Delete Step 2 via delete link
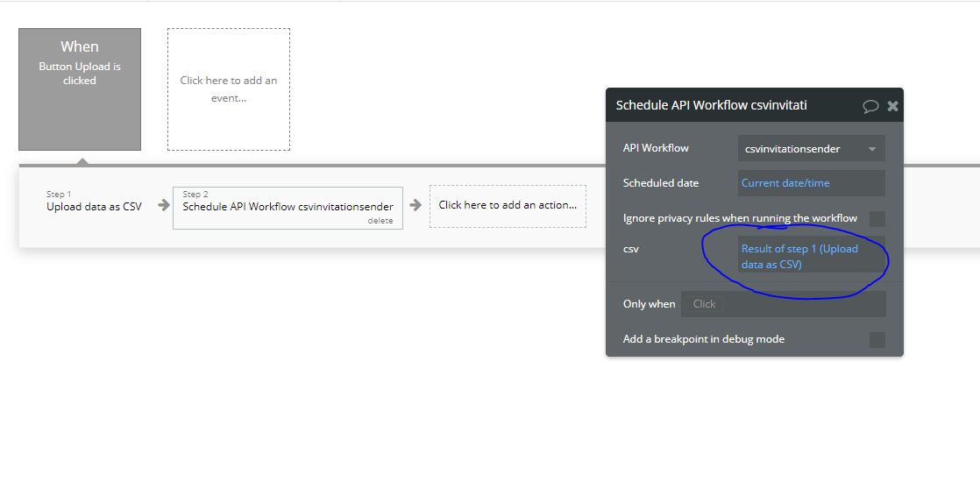Screen dimensions: 980x489 click(x=380, y=221)
